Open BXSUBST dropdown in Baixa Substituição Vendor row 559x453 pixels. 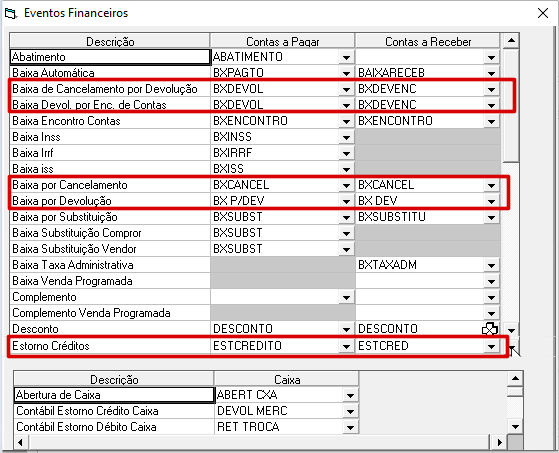click(x=346, y=249)
